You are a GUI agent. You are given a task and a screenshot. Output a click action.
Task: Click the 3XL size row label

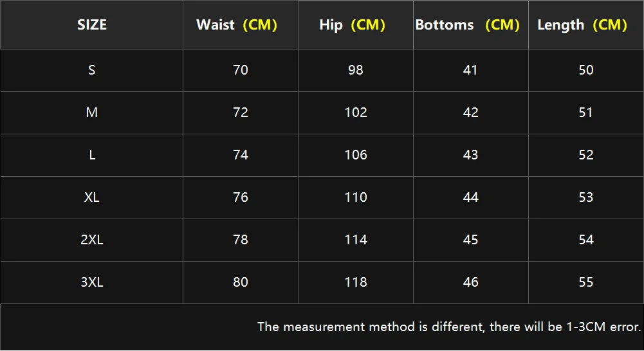(x=92, y=282)
